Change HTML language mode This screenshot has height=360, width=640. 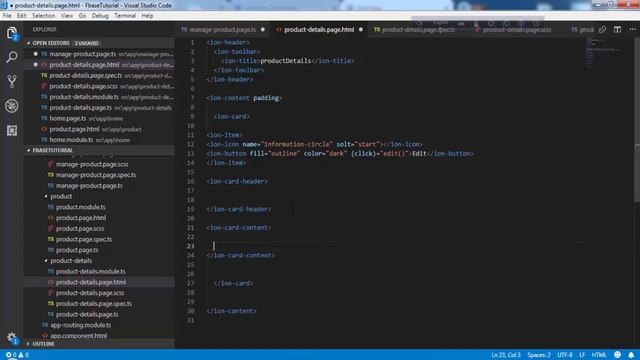pyautogui.click(x=599, y=355)
